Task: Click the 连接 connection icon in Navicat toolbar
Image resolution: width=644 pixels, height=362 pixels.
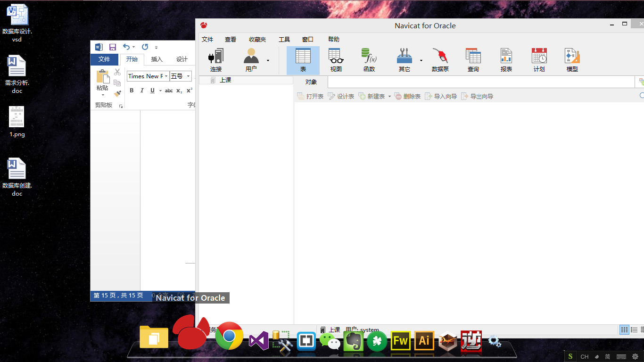Action: (216, 60)
